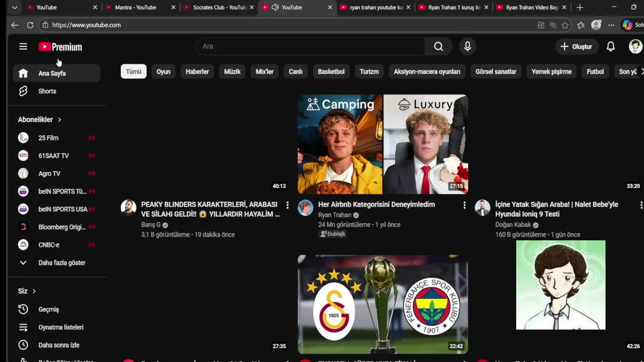Focus the Ara search field
Screen dimensions: 644x362
[x=310, y=46]
